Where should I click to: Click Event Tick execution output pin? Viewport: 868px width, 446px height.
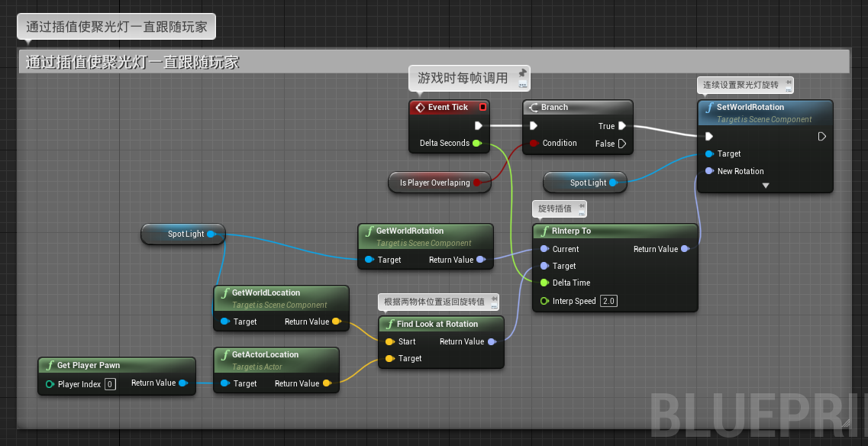(x=479, y=126)
